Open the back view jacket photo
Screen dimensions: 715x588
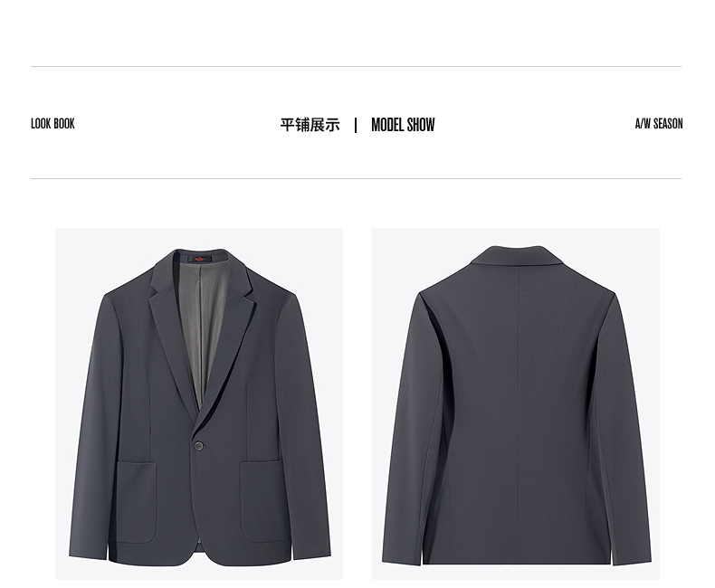pyautogui.click(x=516, y=403)
